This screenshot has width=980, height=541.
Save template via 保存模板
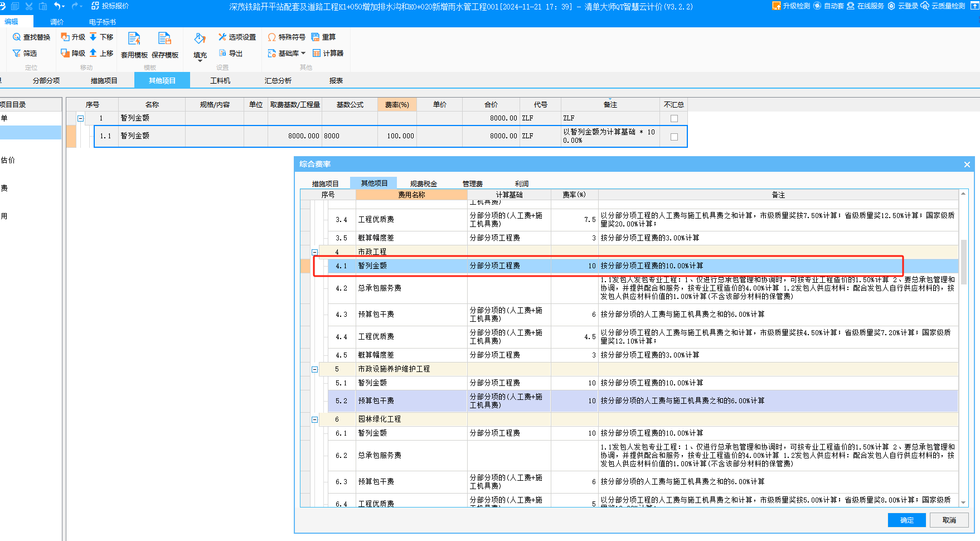coord(165,45)
